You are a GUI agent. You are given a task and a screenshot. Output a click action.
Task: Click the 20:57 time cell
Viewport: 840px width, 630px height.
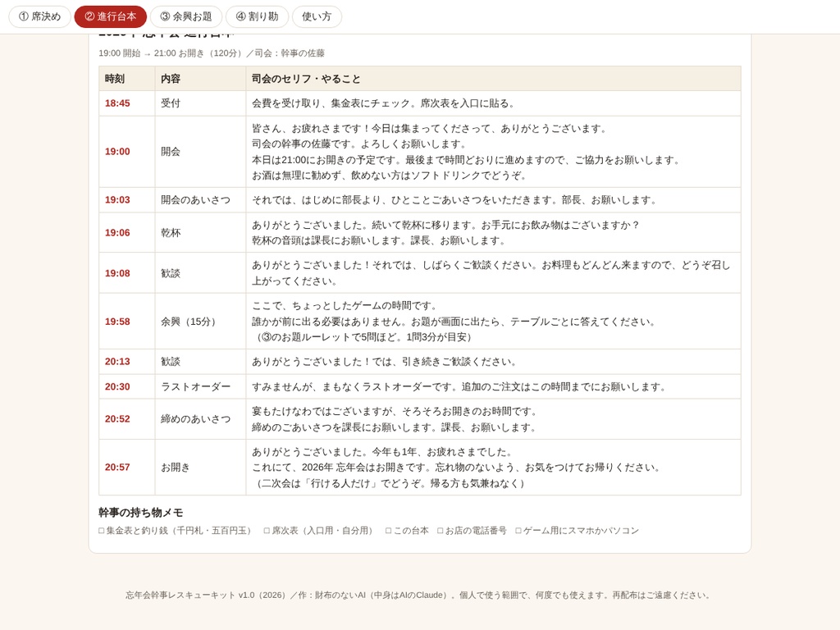point(127,467)
